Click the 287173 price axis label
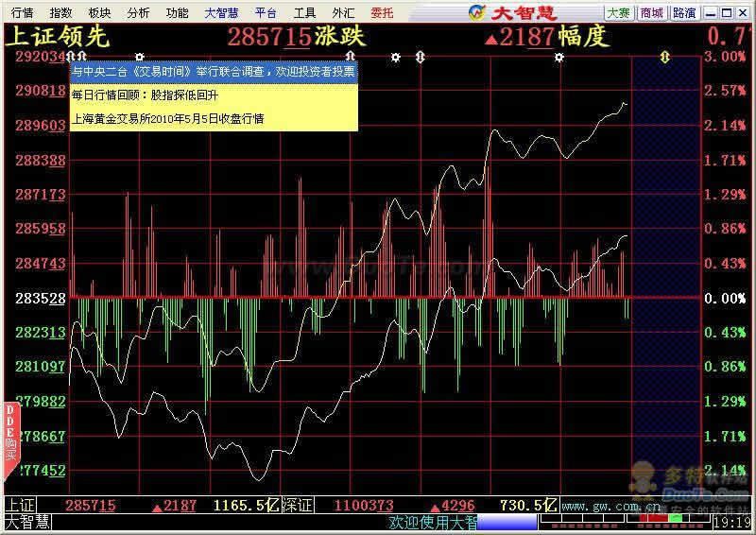 [41, 195]
